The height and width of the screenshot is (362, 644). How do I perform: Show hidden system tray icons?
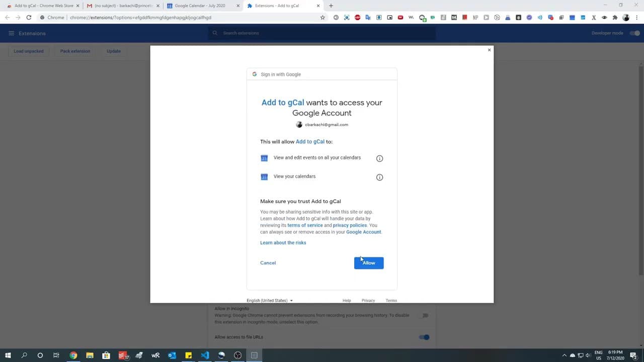coord(564,355)
